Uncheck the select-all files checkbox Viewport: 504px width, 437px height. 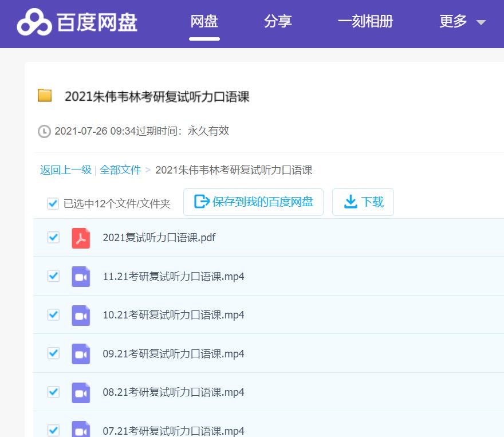(53, 203)
